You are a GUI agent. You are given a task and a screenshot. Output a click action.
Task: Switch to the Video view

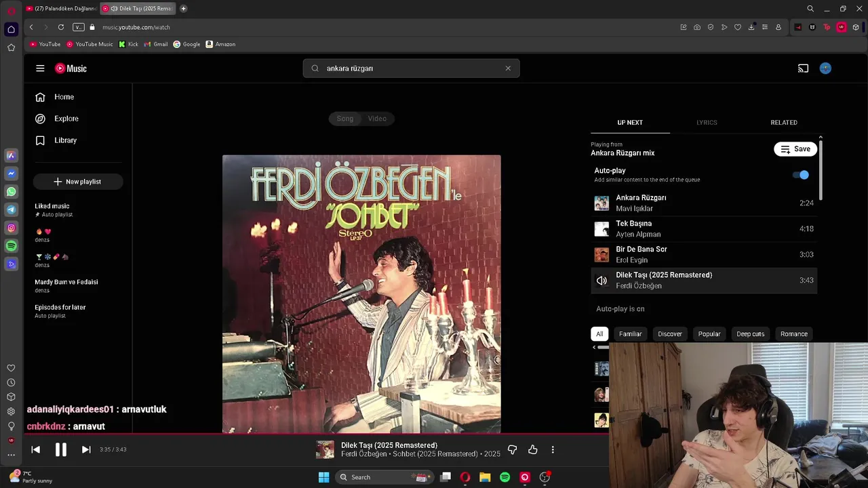(x=377, y=119)
